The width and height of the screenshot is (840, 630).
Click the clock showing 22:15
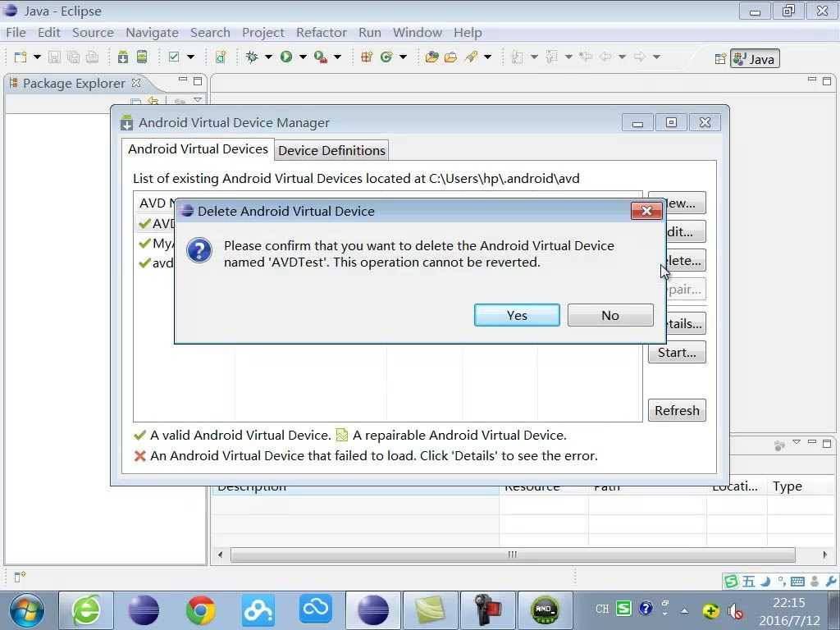[x=788, y=603]
